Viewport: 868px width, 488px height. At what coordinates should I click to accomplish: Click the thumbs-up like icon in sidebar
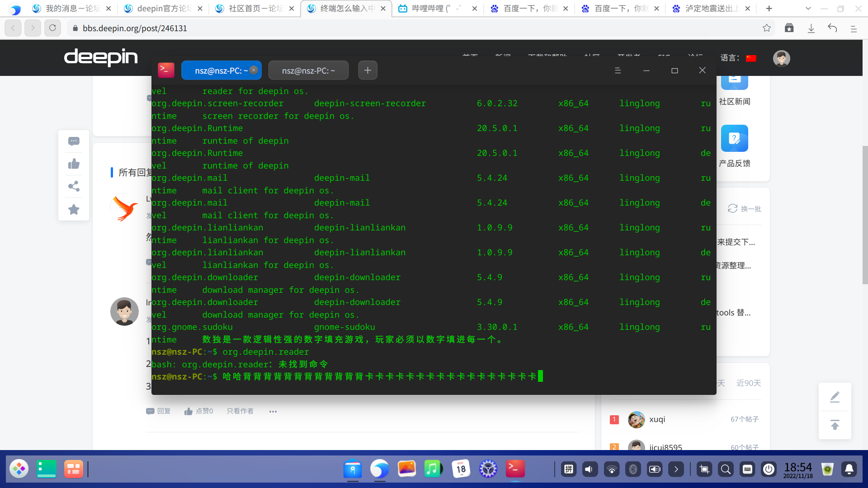click(x=74, y=164)
